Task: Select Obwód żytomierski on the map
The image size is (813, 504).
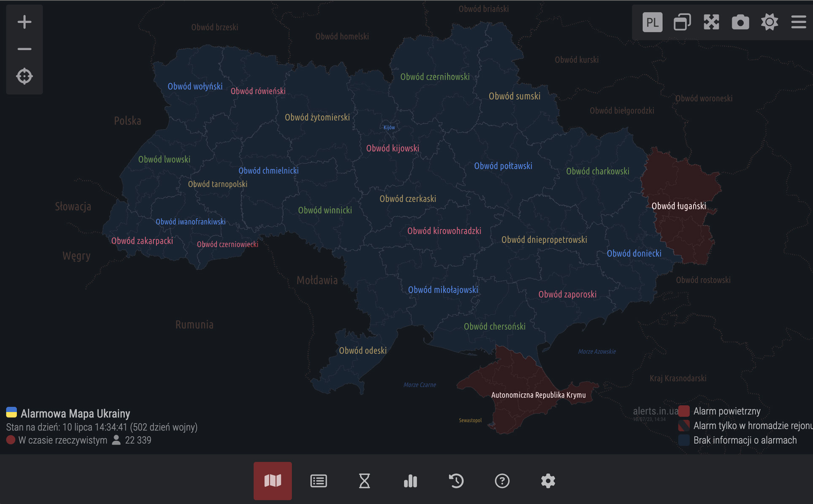Action: pyautogui.click(x=317, y=117)
